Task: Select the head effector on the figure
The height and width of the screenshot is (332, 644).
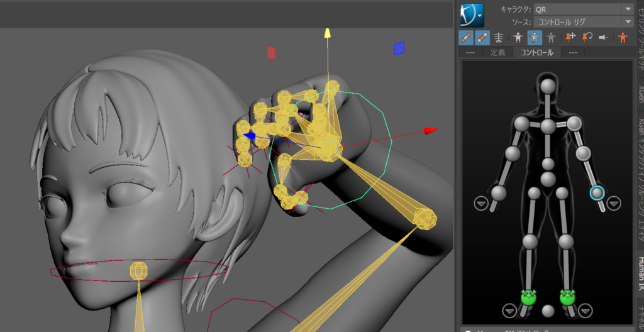Action: click(x=548, y=85)
